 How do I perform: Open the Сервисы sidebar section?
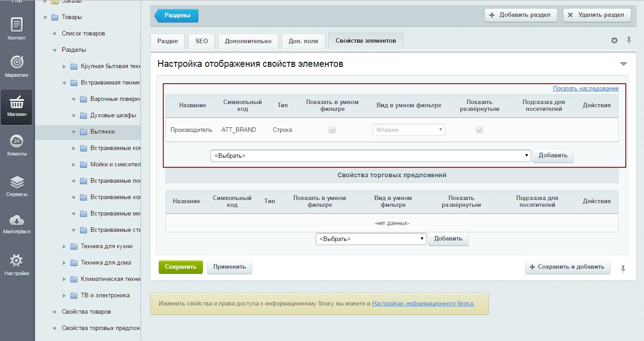[x=17, y=186]
